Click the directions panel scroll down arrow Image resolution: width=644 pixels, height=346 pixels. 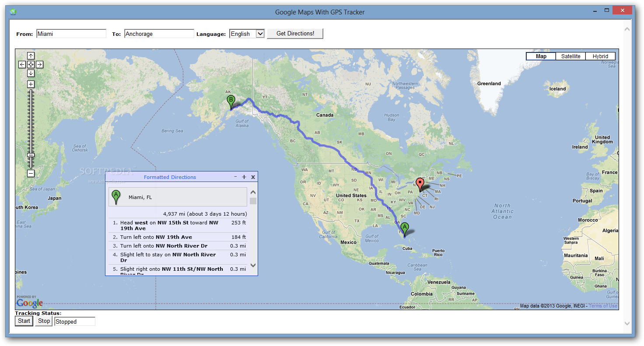(253, 265)
